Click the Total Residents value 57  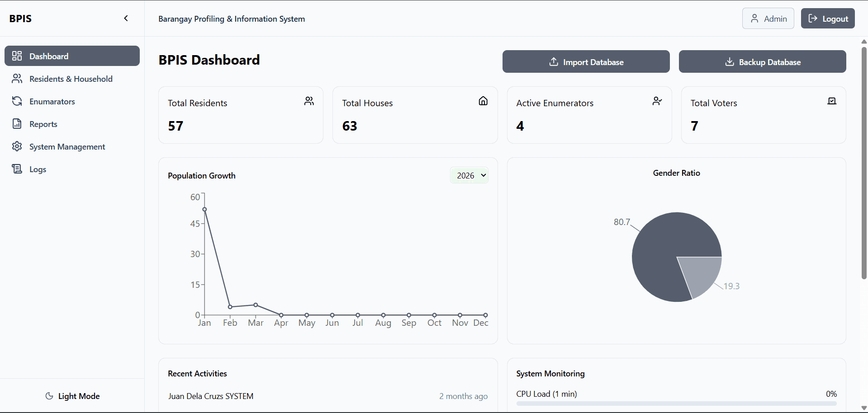175,126
